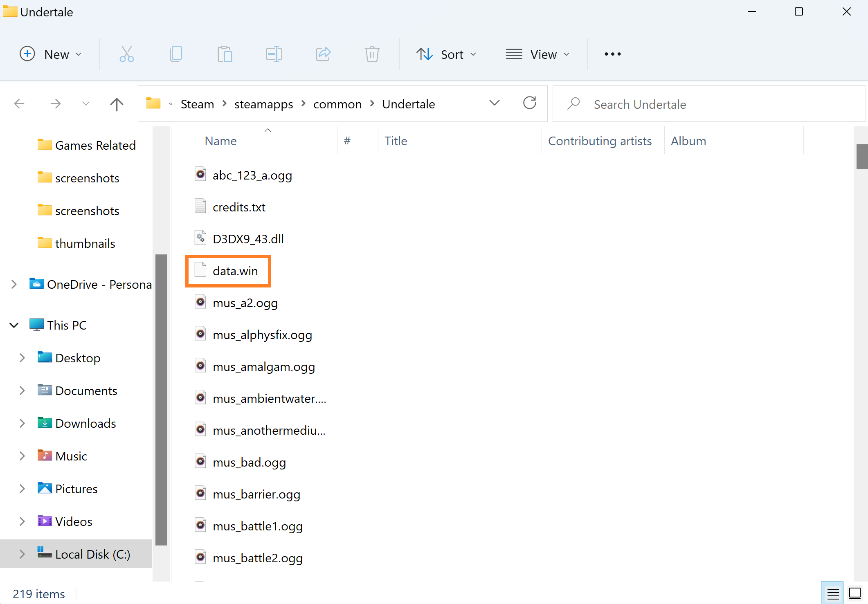
Task: Go up one folder level
Action: pyautogui.click(x=117, y=104)
